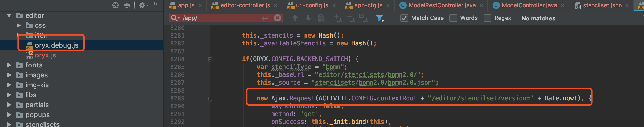This screenshot has height=127, width=644.
Task: Select the fonts folder row
Action: point(82,65)
